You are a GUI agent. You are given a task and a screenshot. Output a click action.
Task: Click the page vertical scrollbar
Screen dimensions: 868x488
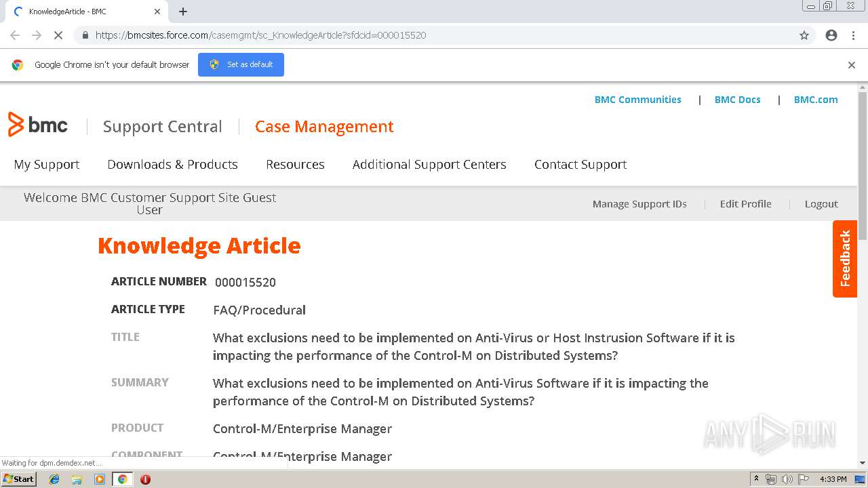point(863,166)
